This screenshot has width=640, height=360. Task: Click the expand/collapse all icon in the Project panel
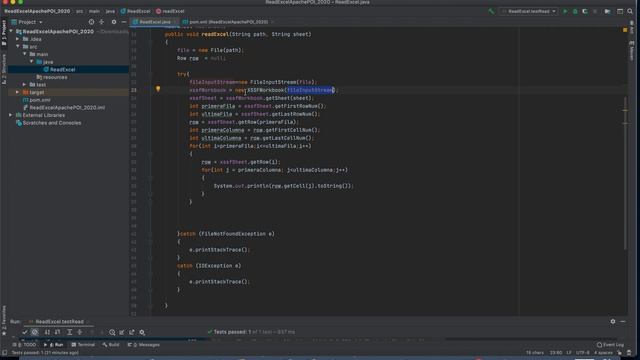(102, 22)
